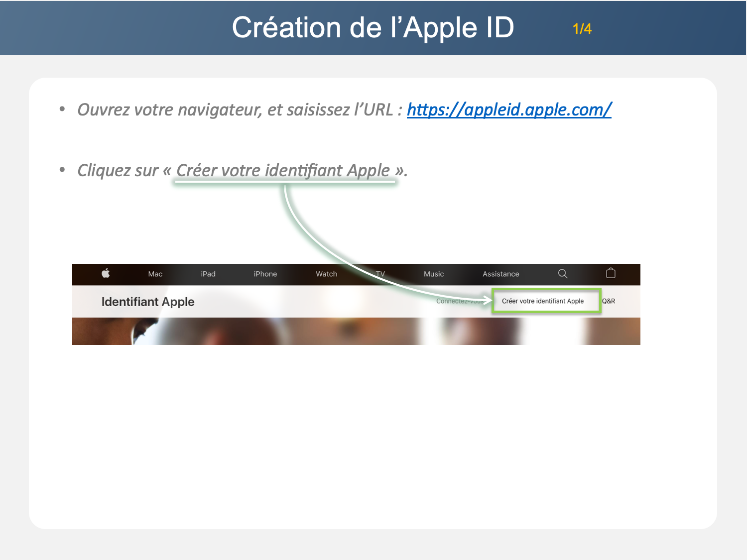Open the shopping bag icon
747x560 pixels.
(x=611, y=273)
